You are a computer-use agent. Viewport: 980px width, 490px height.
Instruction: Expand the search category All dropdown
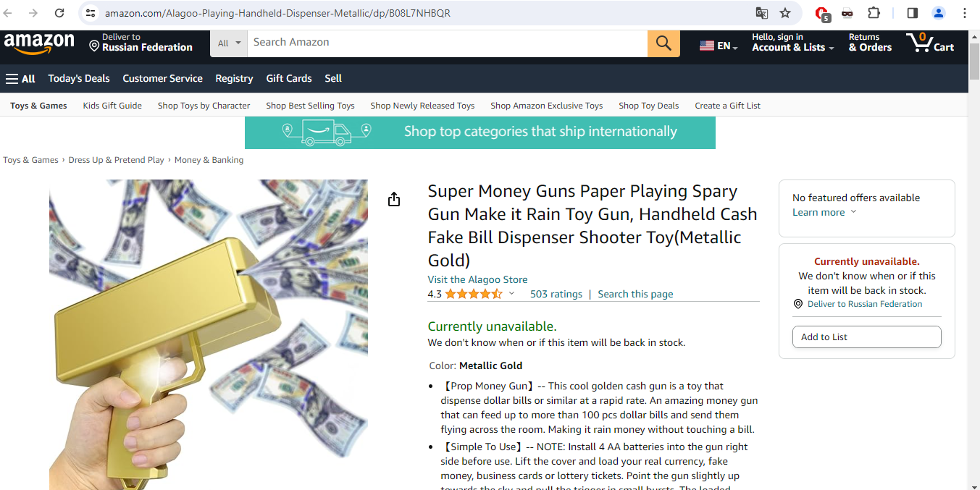(x=229, y=43)
